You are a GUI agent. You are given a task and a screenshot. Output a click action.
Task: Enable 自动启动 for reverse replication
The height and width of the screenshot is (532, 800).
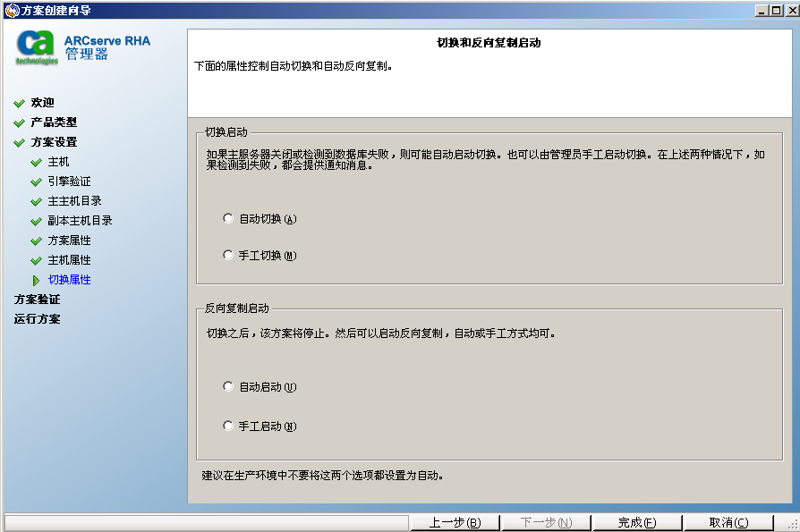pos(228,389)
